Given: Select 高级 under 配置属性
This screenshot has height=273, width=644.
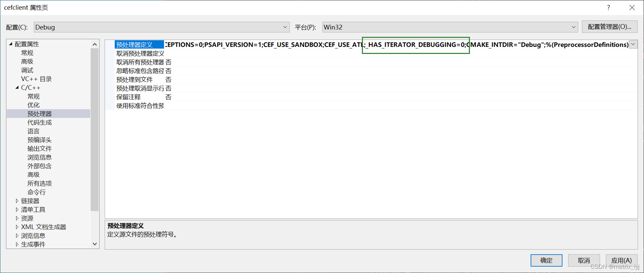Looking at the screenshot, I should 27,61.
